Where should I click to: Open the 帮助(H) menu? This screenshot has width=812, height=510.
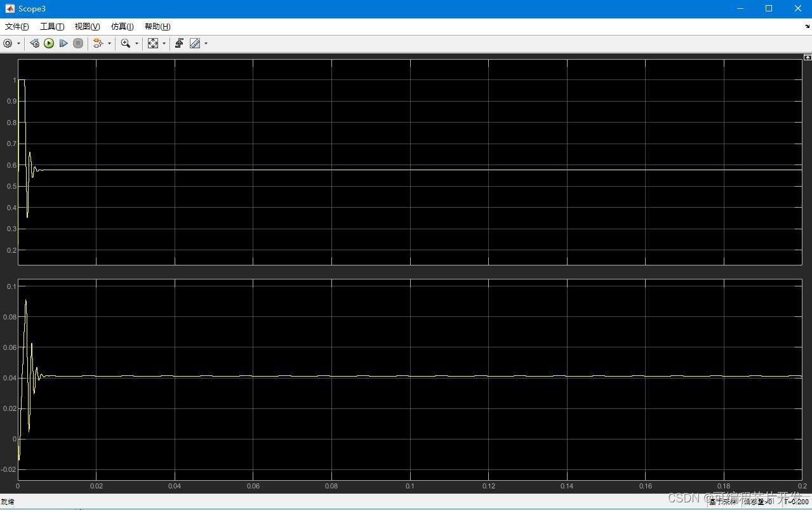pyautogui.click(x=157, y=27)
